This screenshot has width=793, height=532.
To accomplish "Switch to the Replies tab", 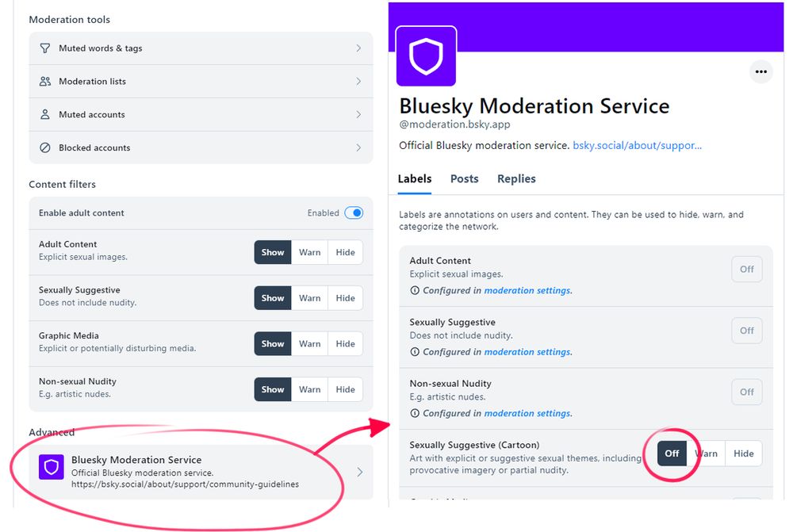I will (516, 179).
